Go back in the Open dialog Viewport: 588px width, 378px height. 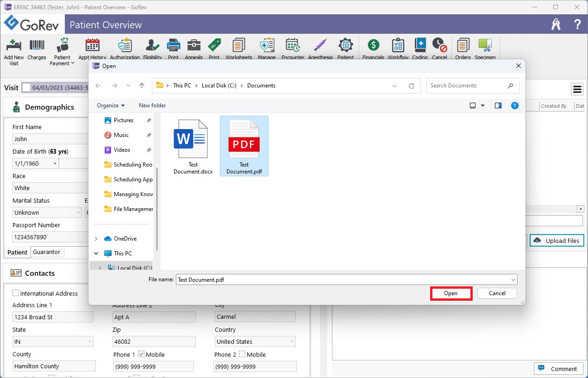click(x=98, y=86)
